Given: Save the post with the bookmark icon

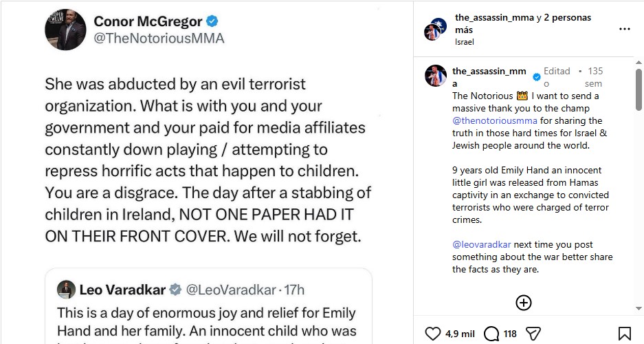Looking at the screenshot, I should [624, 333].
